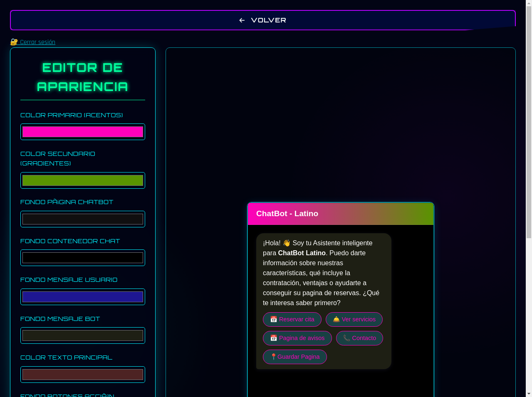Click the Cerrar sesión link
Viewport: 532px width, 397px height.
(x=37, y=42)
